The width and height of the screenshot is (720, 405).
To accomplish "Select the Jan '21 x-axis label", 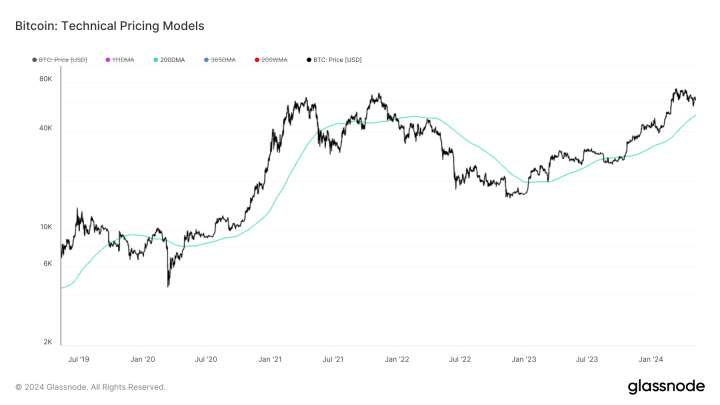I will coord(270,359).
